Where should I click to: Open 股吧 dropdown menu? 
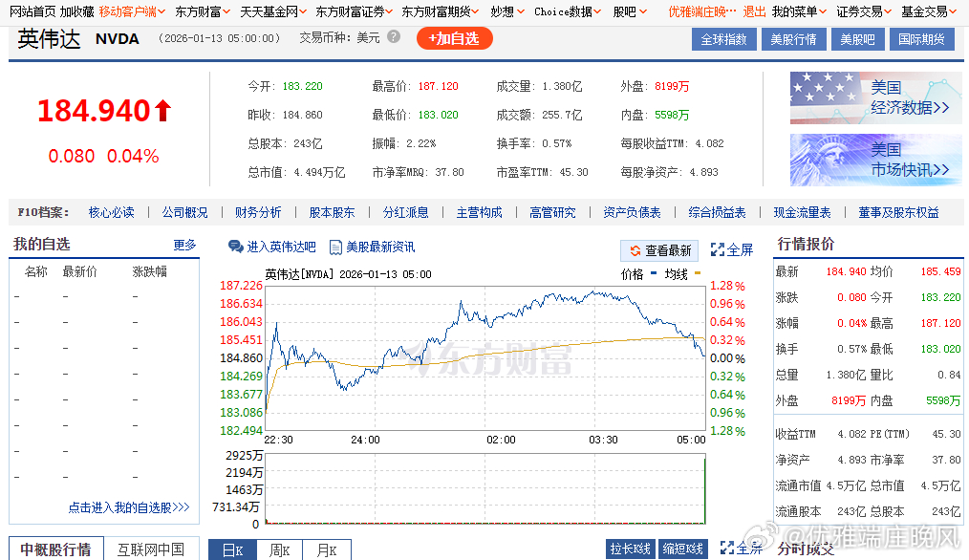coord(630,11)
